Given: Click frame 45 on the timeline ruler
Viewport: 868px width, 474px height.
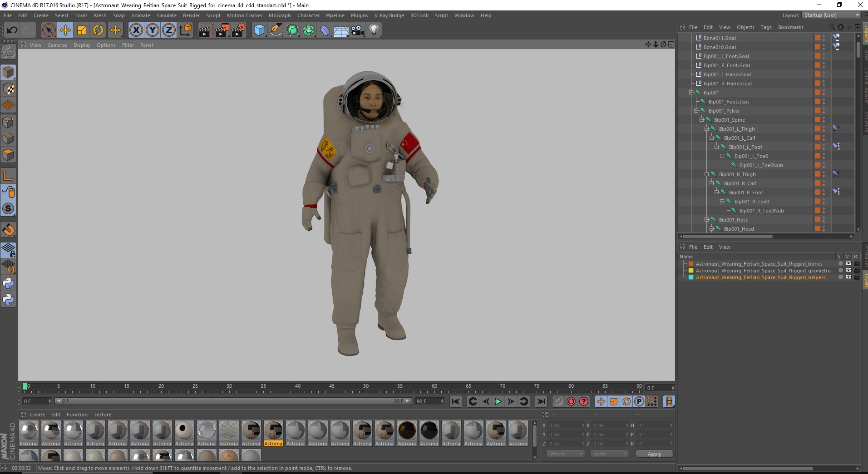Looking at the screenshot, I should [332, 387].
